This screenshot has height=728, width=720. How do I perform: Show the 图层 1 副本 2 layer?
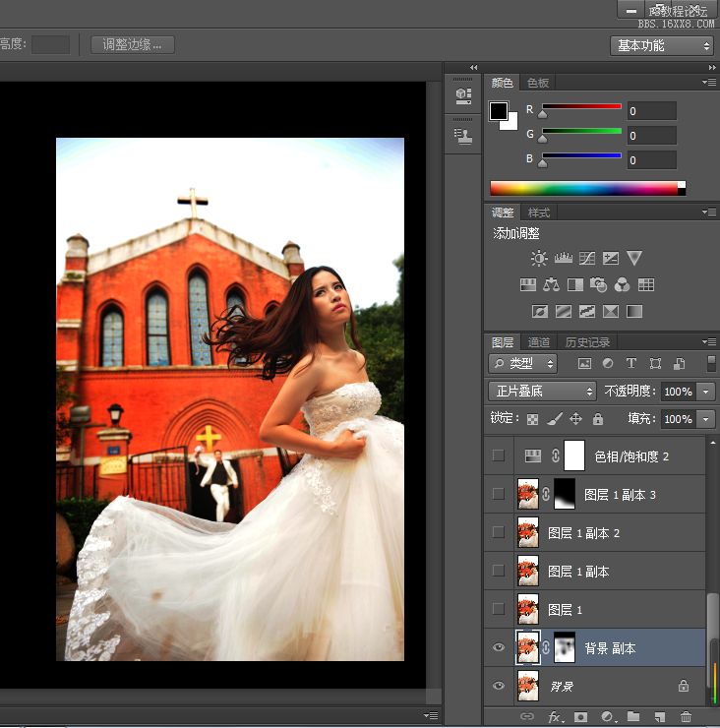click(498, 532)
